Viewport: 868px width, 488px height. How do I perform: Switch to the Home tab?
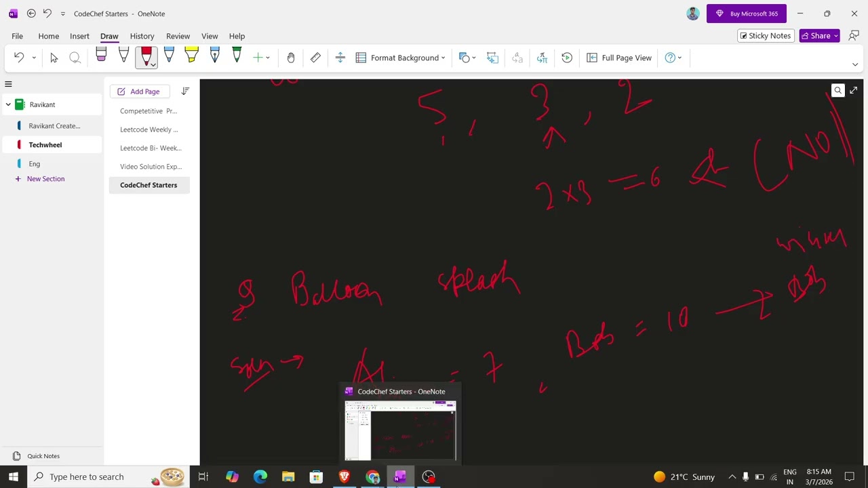click(x=48, y=36)
